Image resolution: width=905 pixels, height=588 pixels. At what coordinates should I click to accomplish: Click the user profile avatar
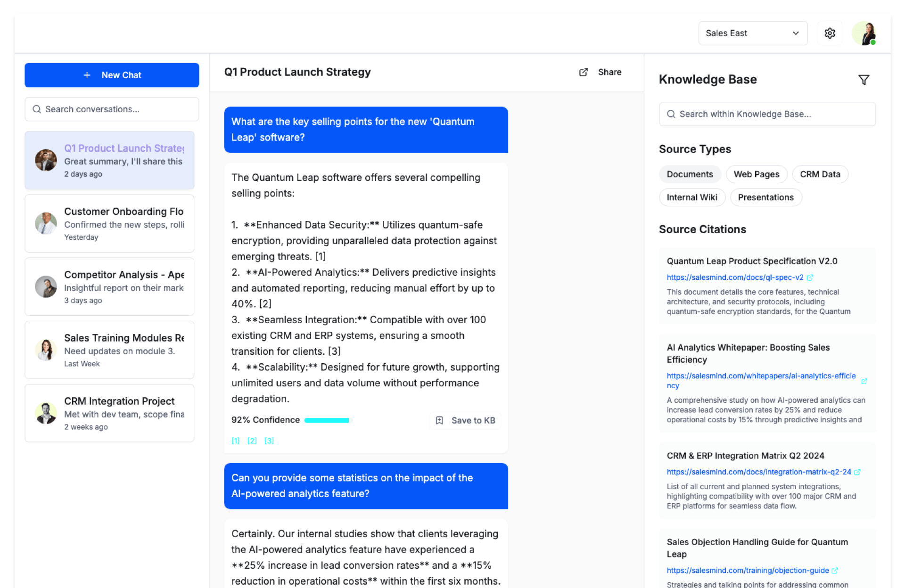pos(864,33)
